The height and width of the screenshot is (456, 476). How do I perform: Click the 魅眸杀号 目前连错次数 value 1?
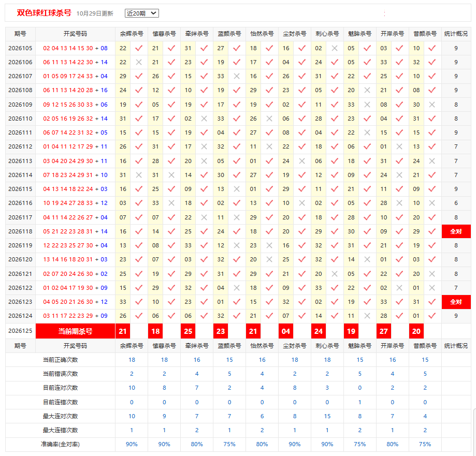(360, 402)
